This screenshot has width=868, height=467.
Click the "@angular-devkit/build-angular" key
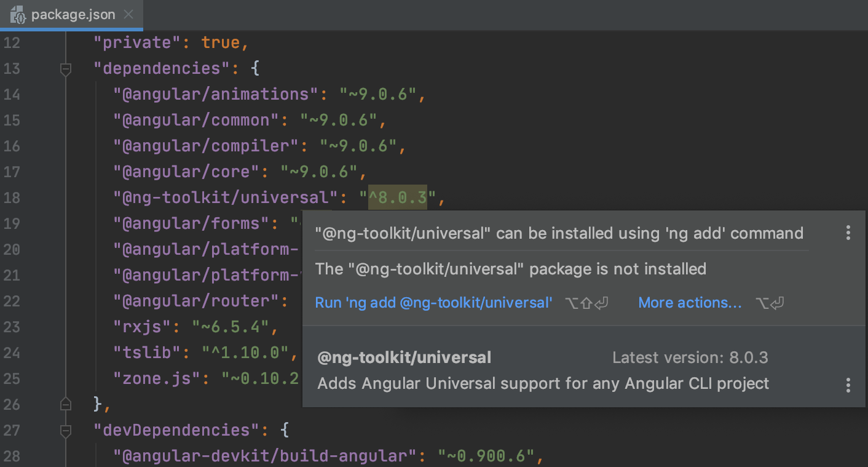tap(265, 456)
